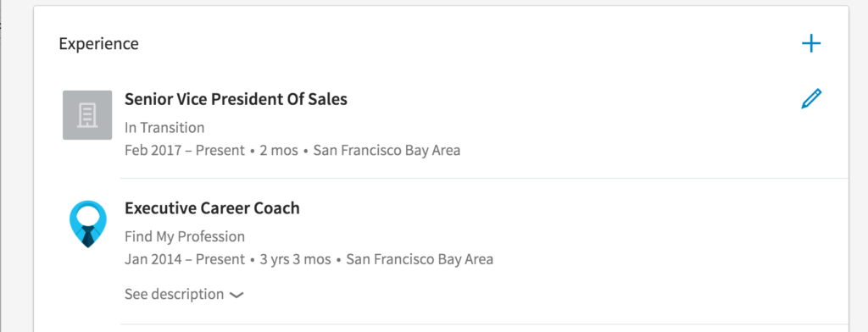Select 3 yrs 3 mos duration text
868x332 pixels.
point(295,259)
